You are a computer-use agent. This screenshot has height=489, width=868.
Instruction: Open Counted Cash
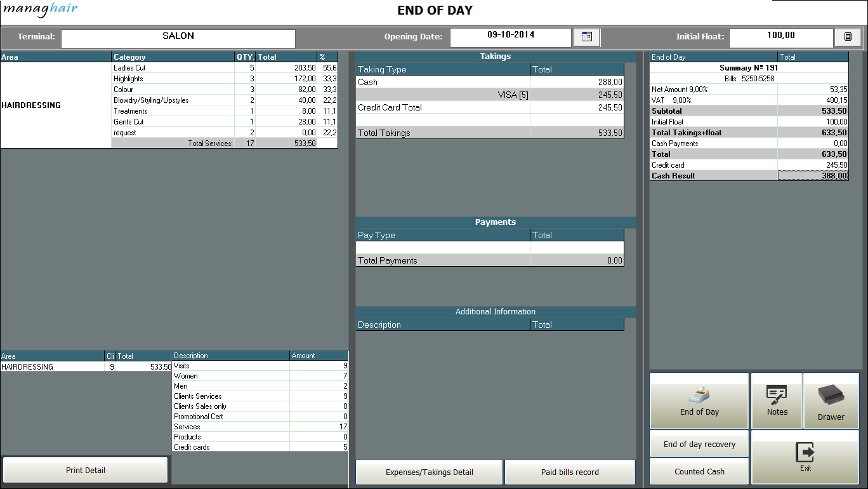pyautogui.click(x=699, y=471)
